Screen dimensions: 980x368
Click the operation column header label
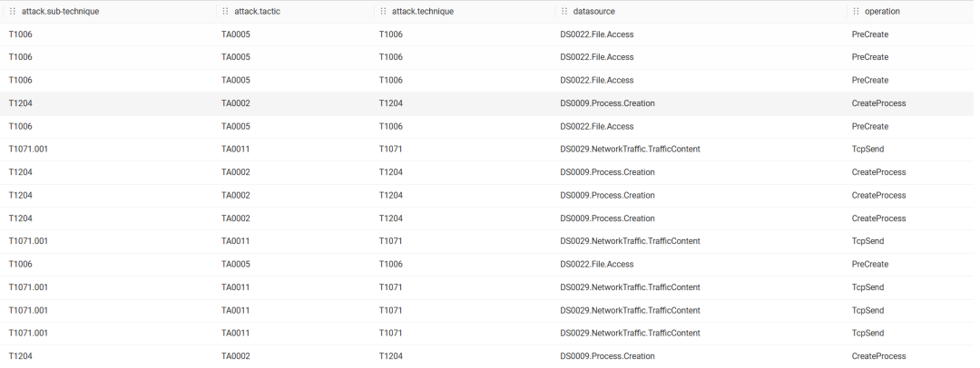click(882, 11)
